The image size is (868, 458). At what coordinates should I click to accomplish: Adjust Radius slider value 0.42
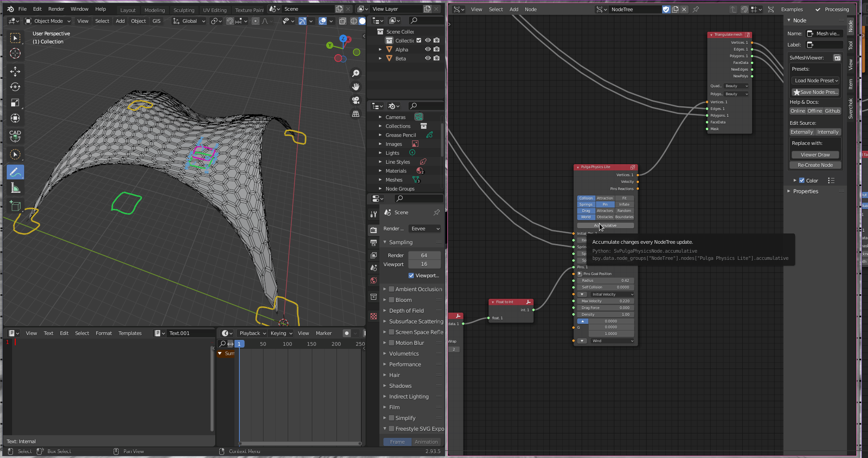click(x=605, y=280)
